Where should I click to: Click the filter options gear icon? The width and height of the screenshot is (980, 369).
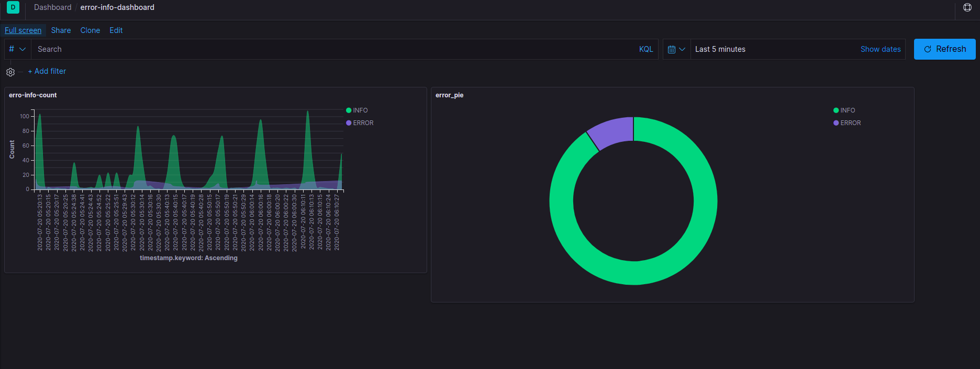pyautogui.click(x=10, y=72)
